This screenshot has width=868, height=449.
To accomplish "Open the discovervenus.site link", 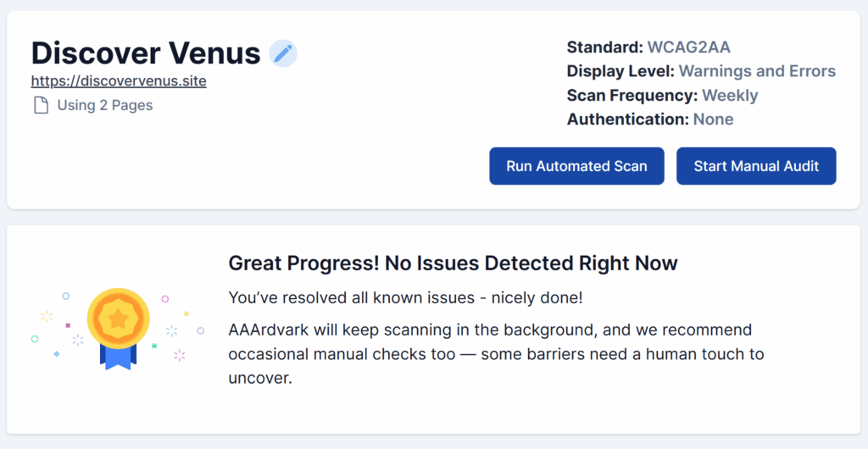I will 119,81.
